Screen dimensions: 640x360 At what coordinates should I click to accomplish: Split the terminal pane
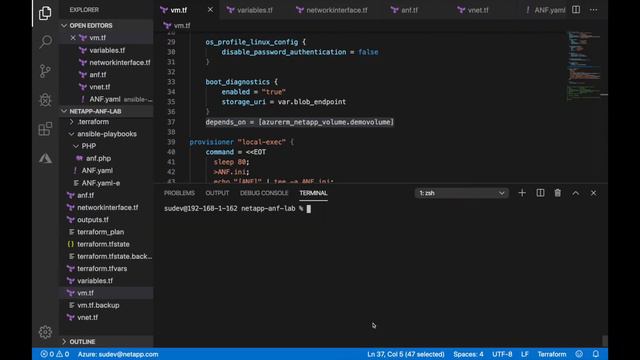(540, 193)
